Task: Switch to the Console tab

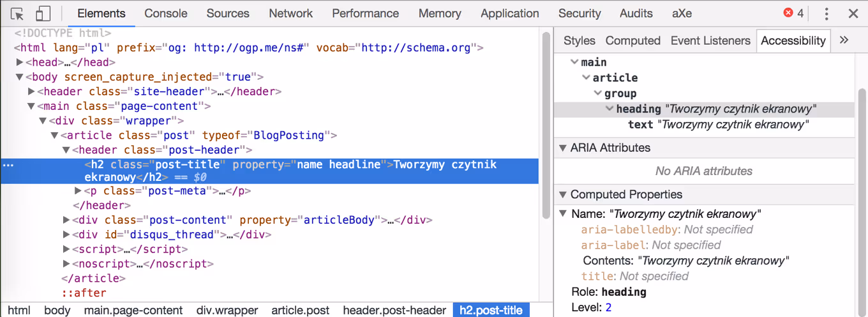Action: pyautogui.click(x=166, y=13)
